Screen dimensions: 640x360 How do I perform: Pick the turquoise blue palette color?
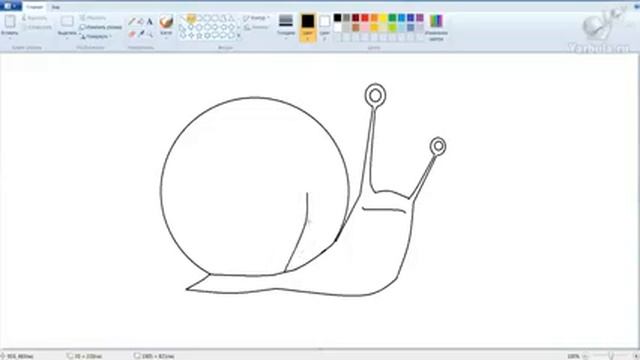click(x=402, y=18)
